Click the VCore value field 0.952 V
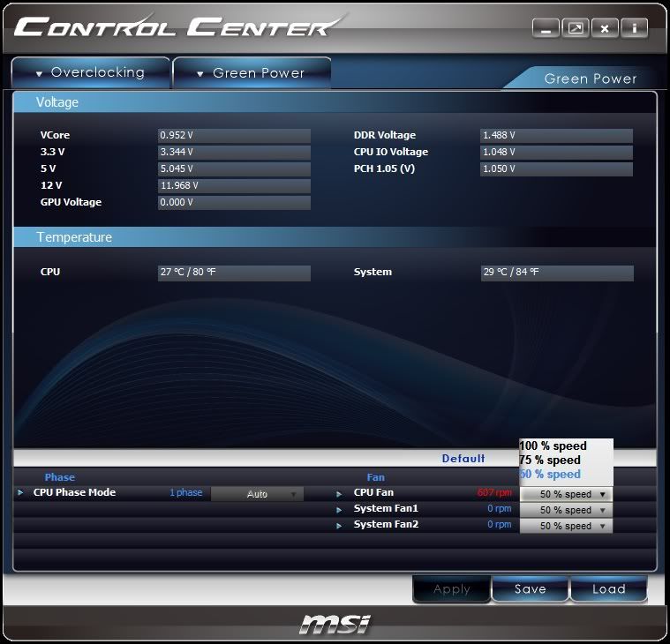Image resolution: width=670 pixels, height=644 pixels. (x=234, y=135)
